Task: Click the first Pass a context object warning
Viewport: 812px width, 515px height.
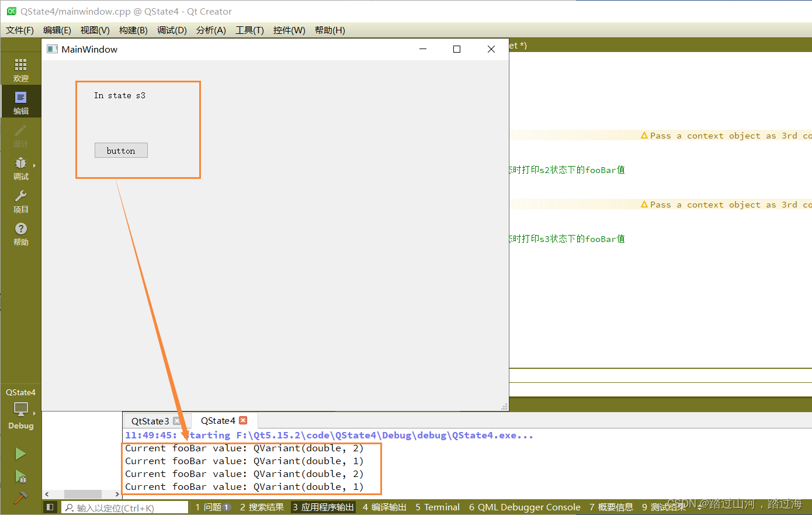Action: [726, 136]
